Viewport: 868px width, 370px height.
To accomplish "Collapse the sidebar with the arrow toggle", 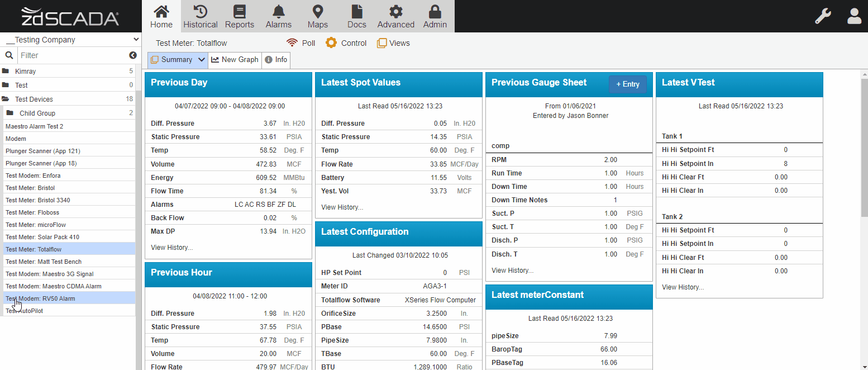I will click(132, 55).
